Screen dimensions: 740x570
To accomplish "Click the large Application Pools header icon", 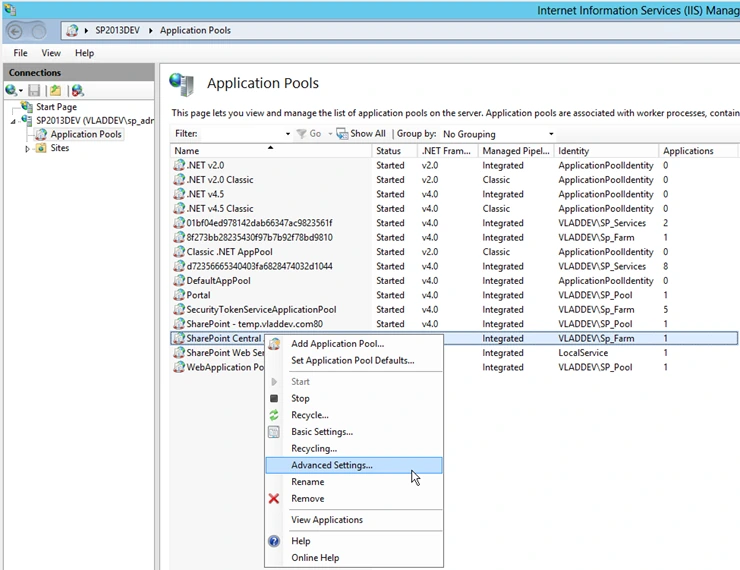I will point(182,84).
